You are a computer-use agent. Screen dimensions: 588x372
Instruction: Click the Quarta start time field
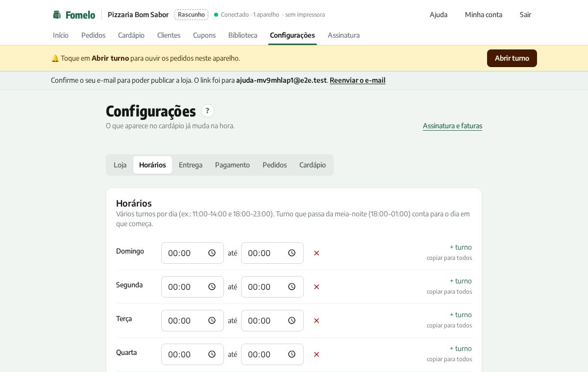193,354
